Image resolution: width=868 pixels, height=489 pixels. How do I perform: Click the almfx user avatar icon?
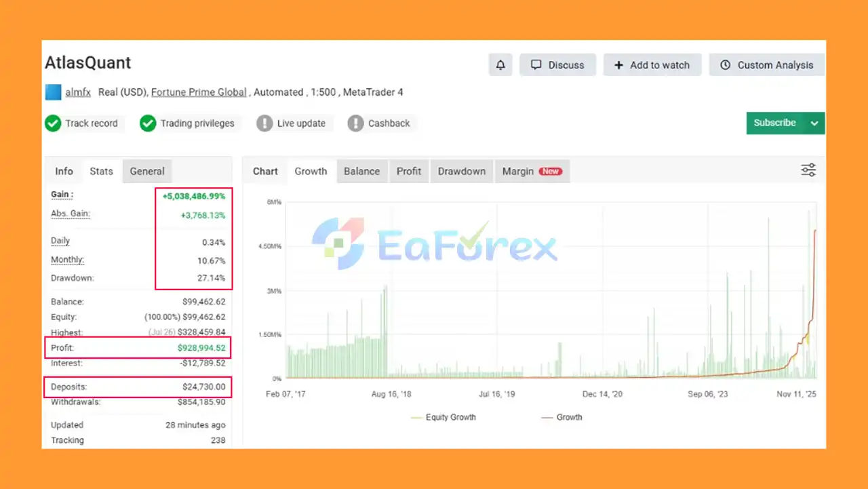(53, 92)
